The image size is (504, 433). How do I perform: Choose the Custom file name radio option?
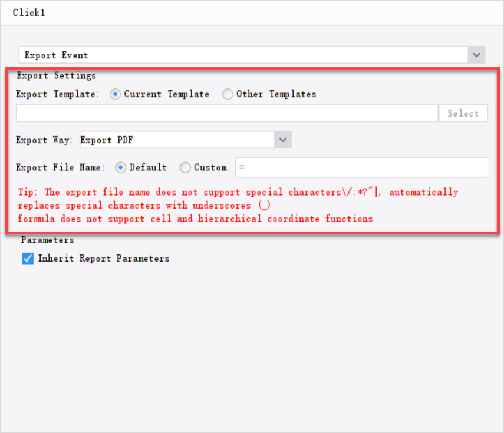pyautogui.click(x=185, y=167)
